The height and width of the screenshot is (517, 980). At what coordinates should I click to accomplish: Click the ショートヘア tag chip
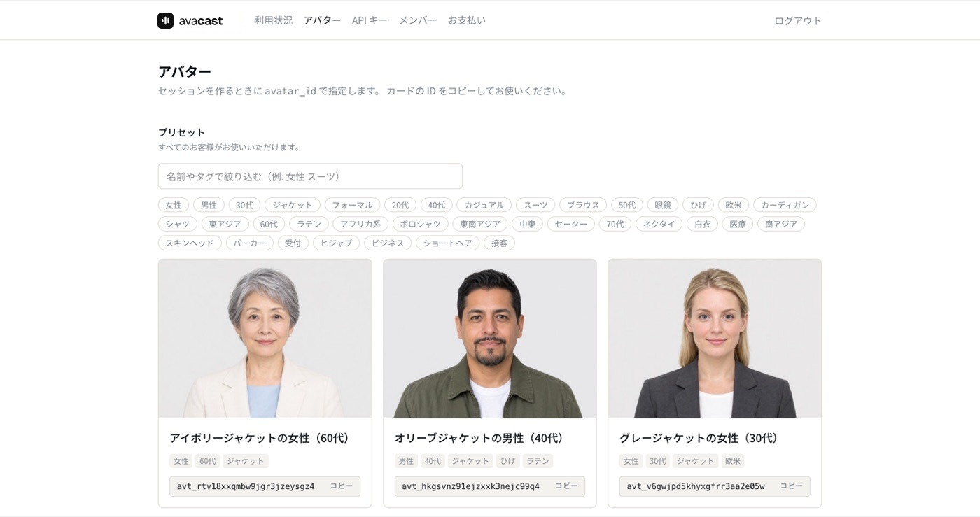coord(447,243)
